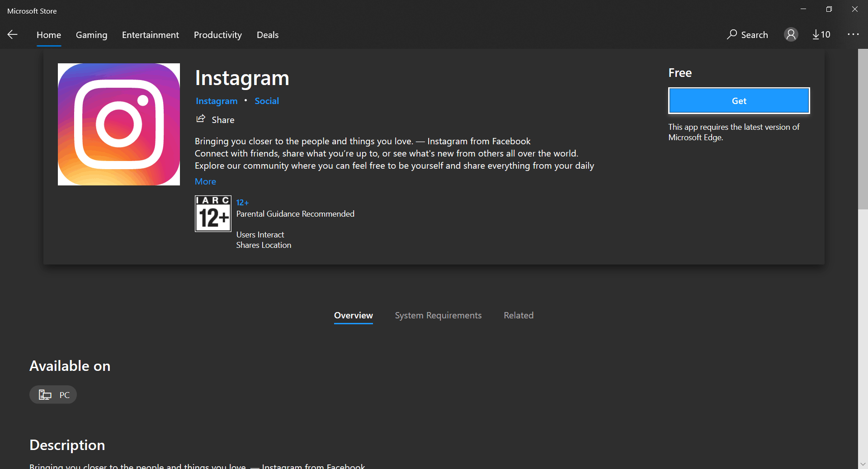Expand description with More link

click(x=205, y=181)
